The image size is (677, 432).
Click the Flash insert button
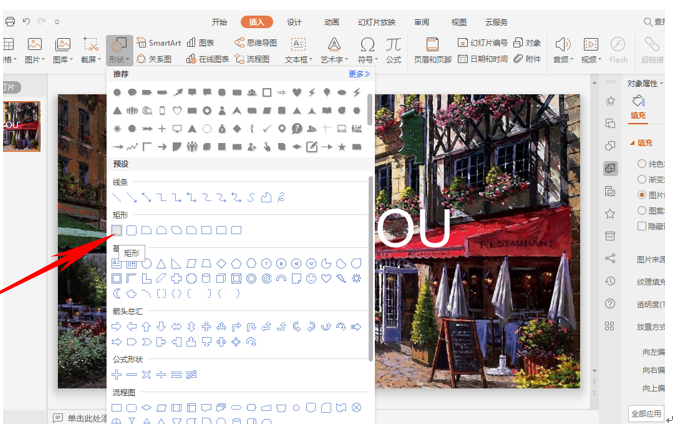(618, 50)
